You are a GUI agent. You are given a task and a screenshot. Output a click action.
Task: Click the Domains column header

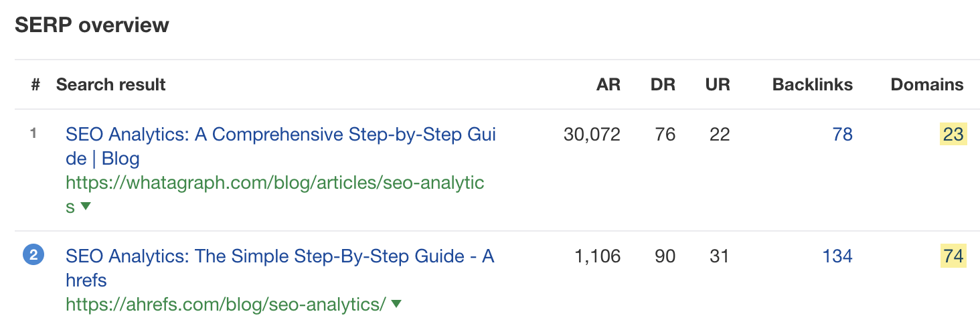(x=927, y=85)
